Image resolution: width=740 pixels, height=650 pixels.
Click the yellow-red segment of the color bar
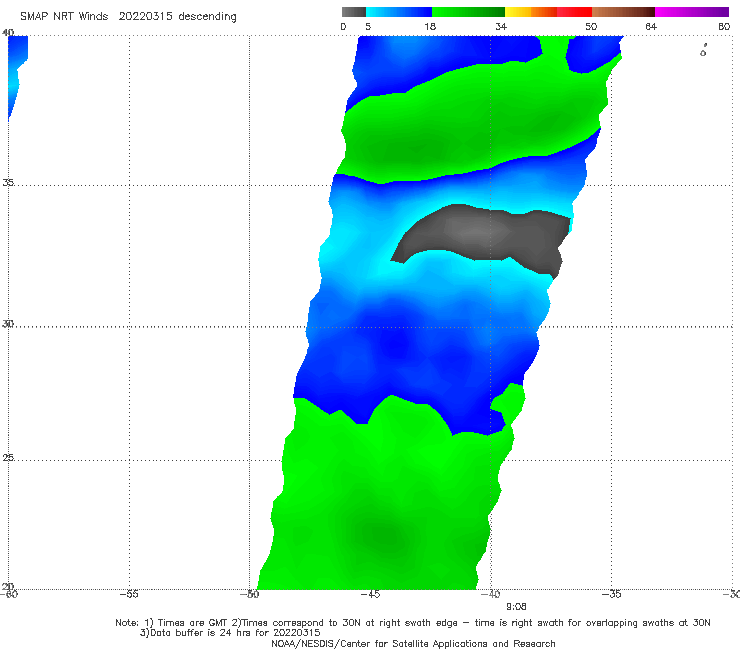click(548, 12)
